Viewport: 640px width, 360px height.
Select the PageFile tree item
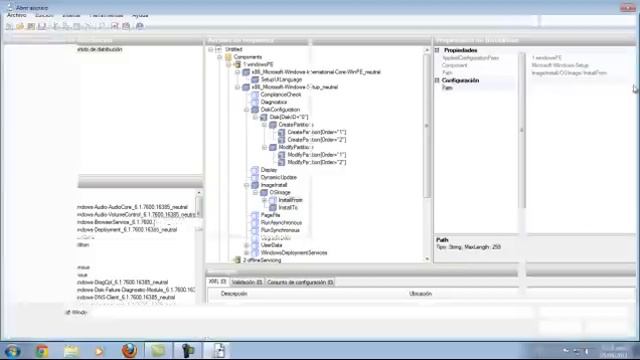pyautogui.click(x=270, y=215)
